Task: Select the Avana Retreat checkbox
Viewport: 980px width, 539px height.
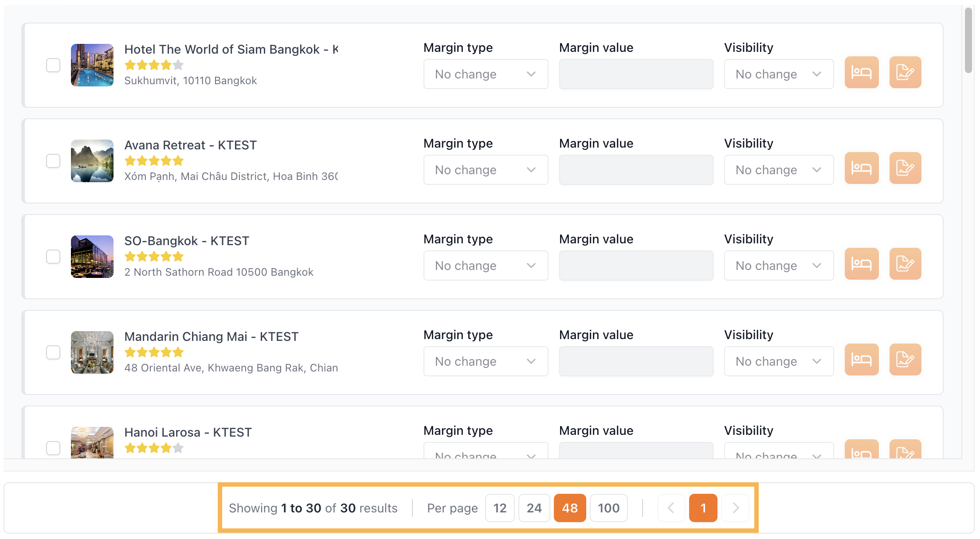Action: (x=53, y=161)
